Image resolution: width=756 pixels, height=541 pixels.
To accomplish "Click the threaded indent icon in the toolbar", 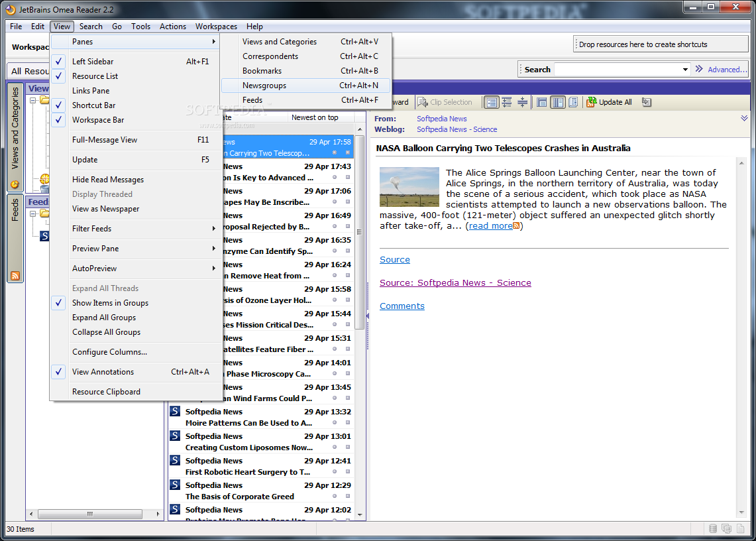I will coord(507,102).
